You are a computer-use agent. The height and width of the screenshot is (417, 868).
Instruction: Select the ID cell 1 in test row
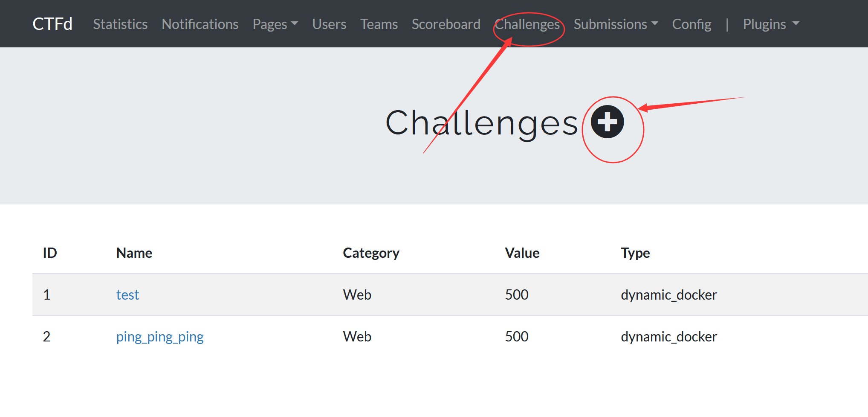47,295
